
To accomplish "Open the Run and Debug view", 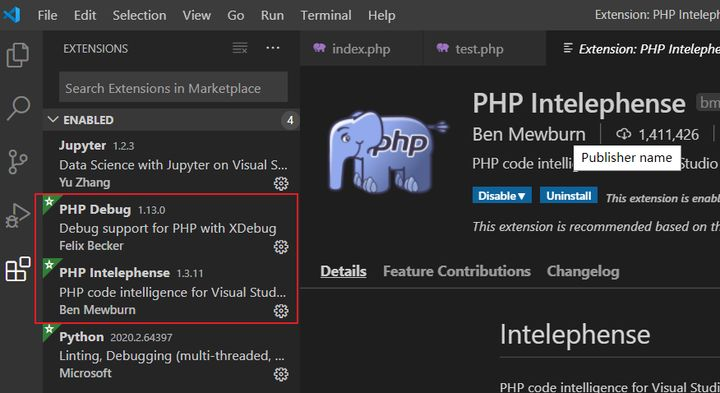I will pyautogui.click(x=18, y=215).
